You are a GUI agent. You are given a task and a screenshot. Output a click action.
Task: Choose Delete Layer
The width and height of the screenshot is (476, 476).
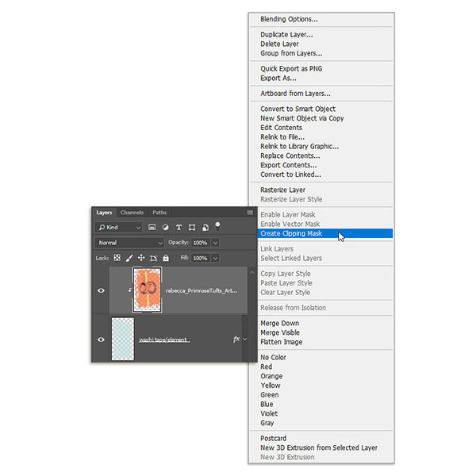321,44
